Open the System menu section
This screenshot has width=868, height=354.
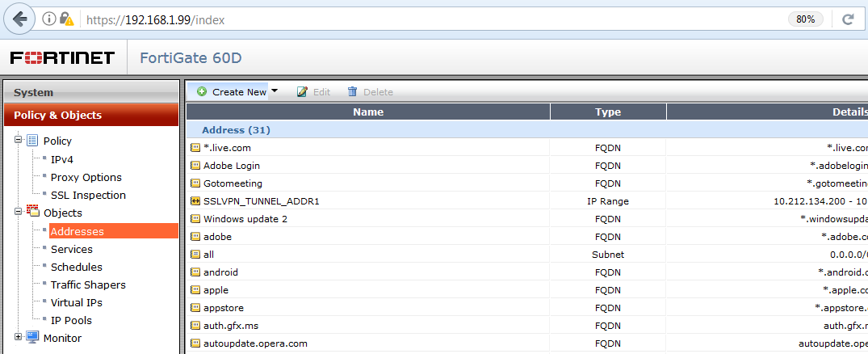click(x=91, y=92)
